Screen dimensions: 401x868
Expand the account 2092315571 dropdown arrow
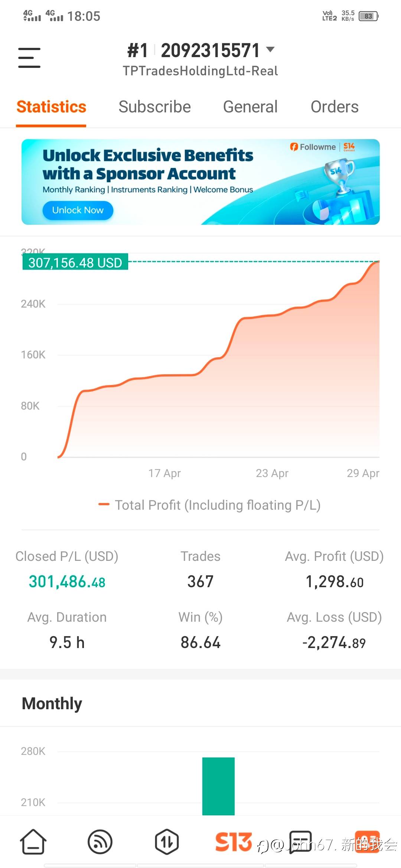tap(271, 49)
